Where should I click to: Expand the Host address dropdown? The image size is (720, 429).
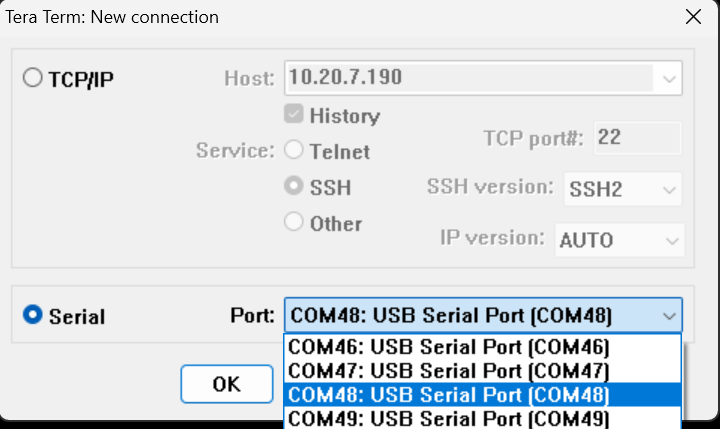tap(667, 77)
